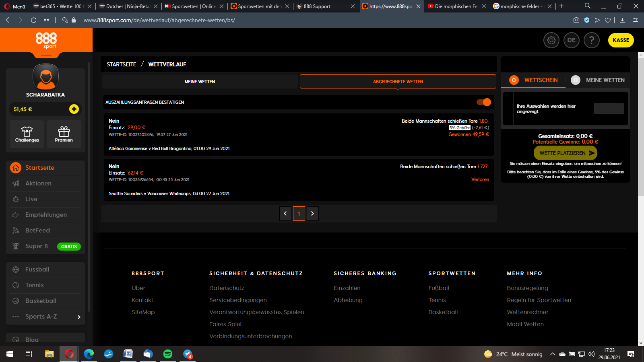Open the Bonusregelung footer link

(528, 288)
